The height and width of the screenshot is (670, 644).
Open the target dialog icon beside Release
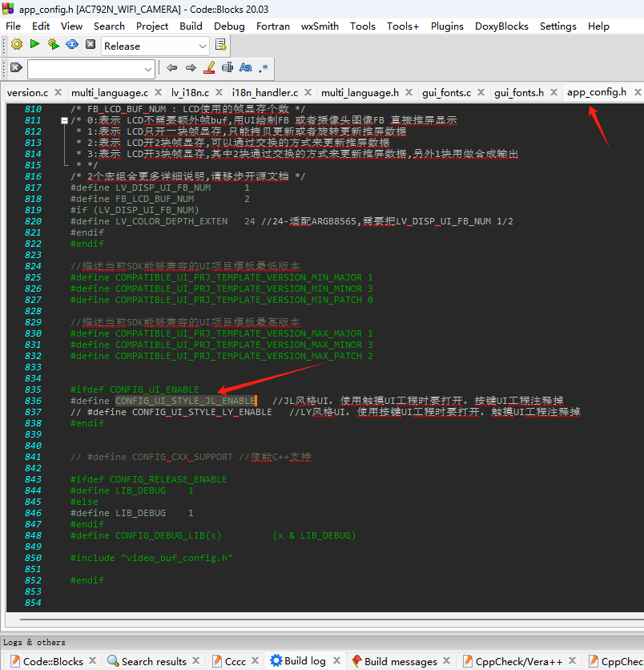coord(221,45)
